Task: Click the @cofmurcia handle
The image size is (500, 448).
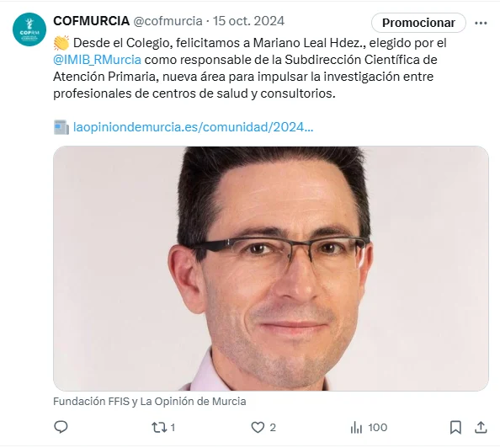Action: point(168,21)
